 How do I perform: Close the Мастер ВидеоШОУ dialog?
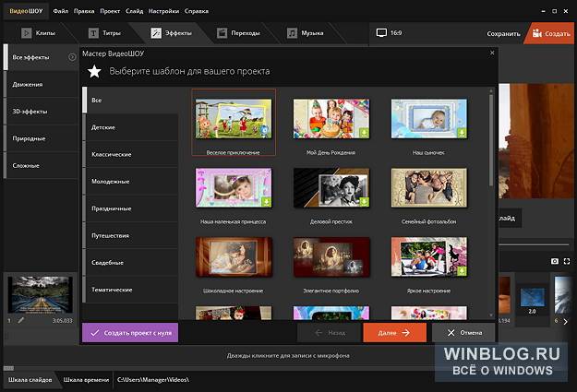pyautogui.click(x=492, y=53)
